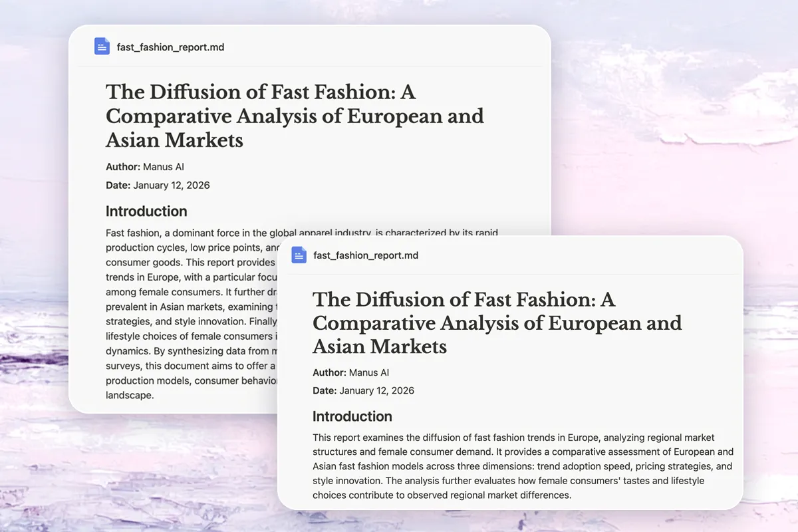
Task: Click "Manus AI" author name in the back card
Action: pos(164,167)
